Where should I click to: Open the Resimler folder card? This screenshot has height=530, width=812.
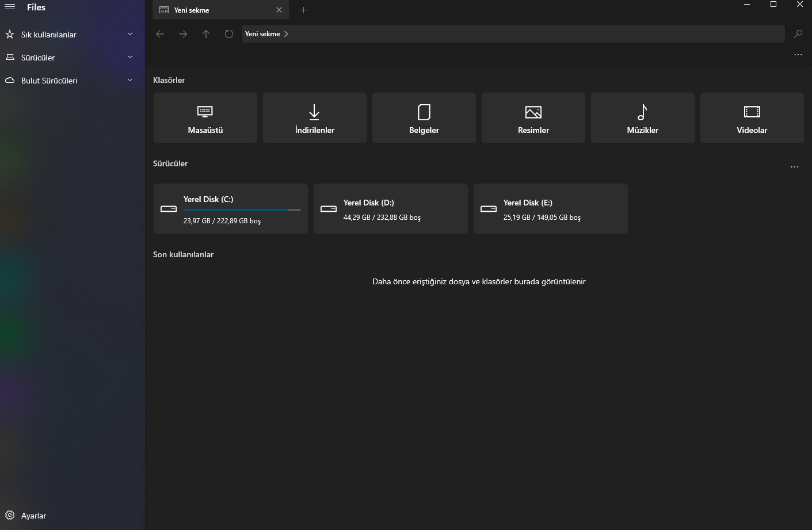click(533, 118)
